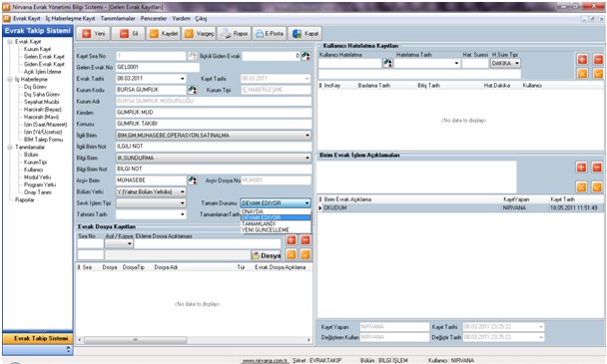Open the Evrak Kayıt menu
Viewport: 607px width, 364px height.
coord(26,19)
